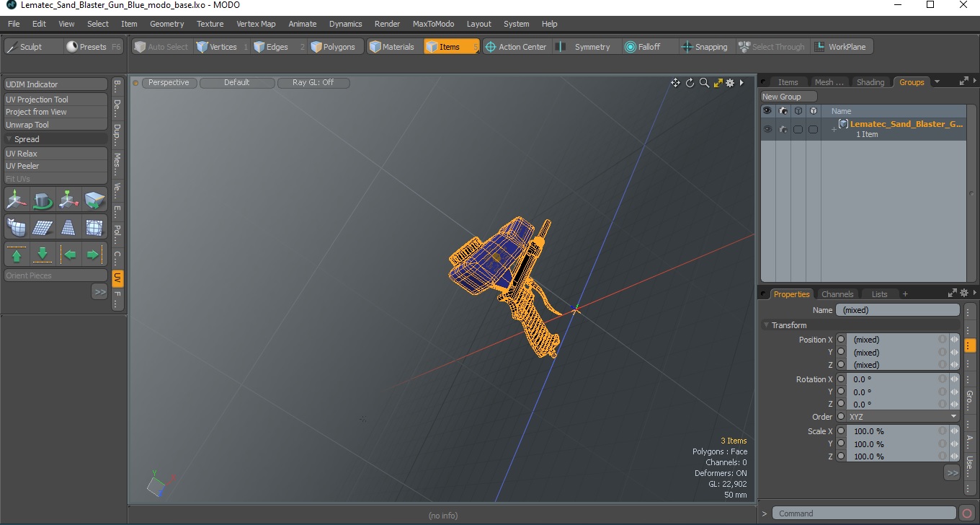Toggle Position X keyframe circle
This screenshot has height=525, width=980.
841,340
